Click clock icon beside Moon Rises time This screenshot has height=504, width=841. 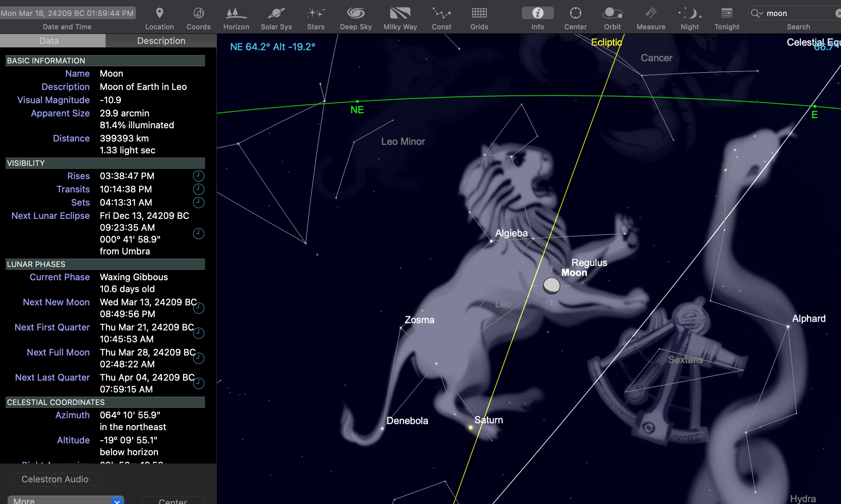(198, 176)
